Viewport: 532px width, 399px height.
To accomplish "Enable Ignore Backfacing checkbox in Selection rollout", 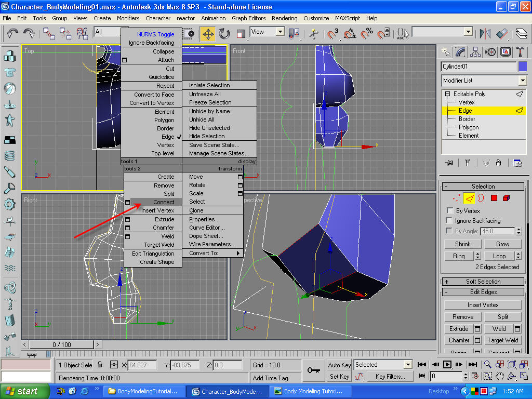I will click(449, 220).
